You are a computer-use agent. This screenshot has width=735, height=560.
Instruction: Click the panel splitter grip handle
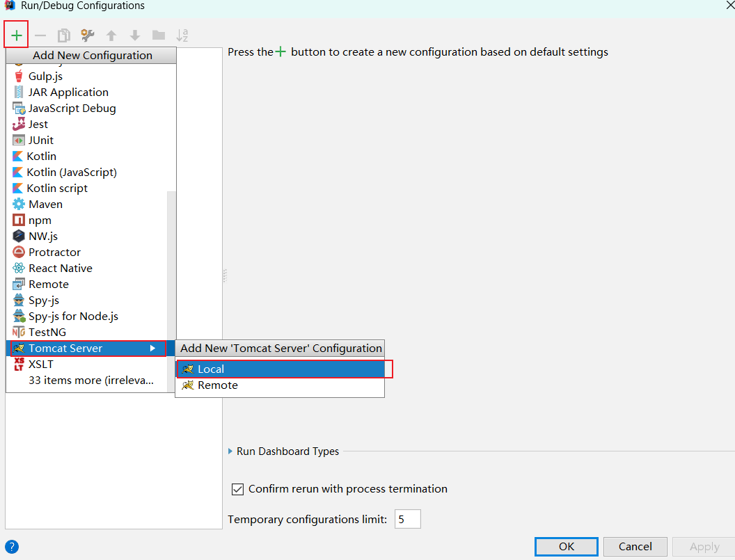(225, 275)
